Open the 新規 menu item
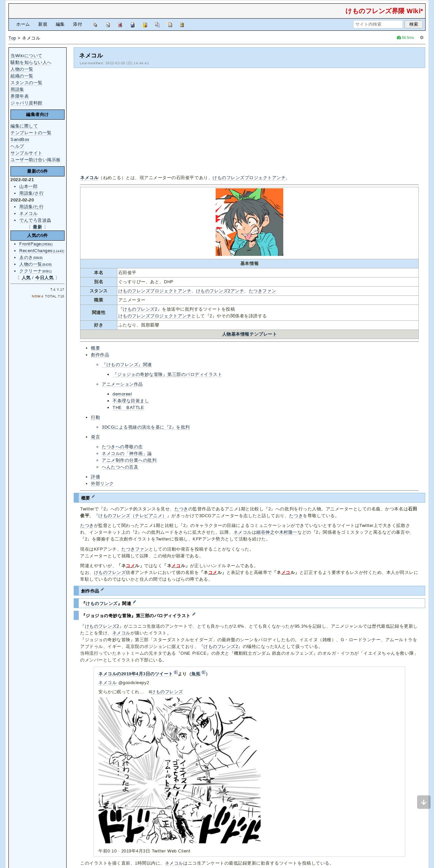This screenshot has height=868, width=434. coord(43,24)
